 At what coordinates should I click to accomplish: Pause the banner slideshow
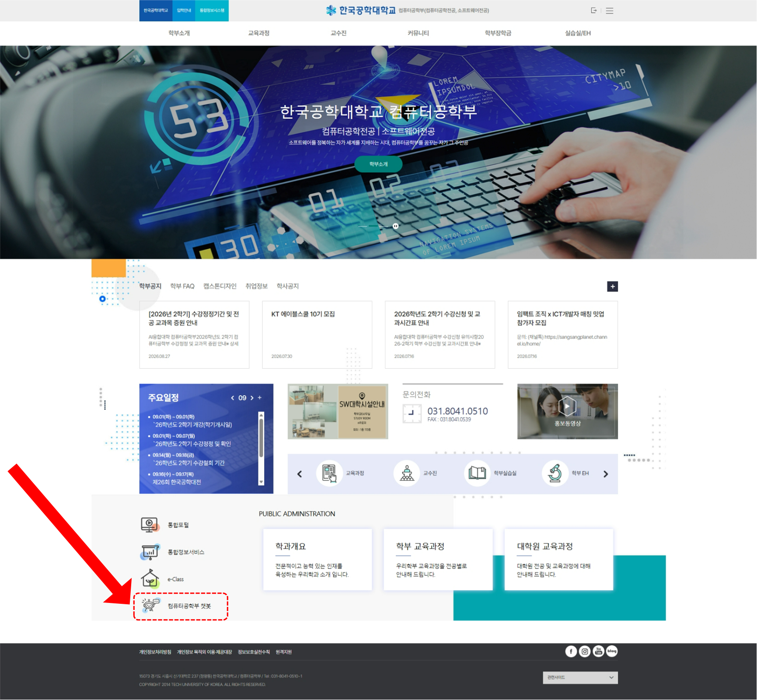[395, 226]
